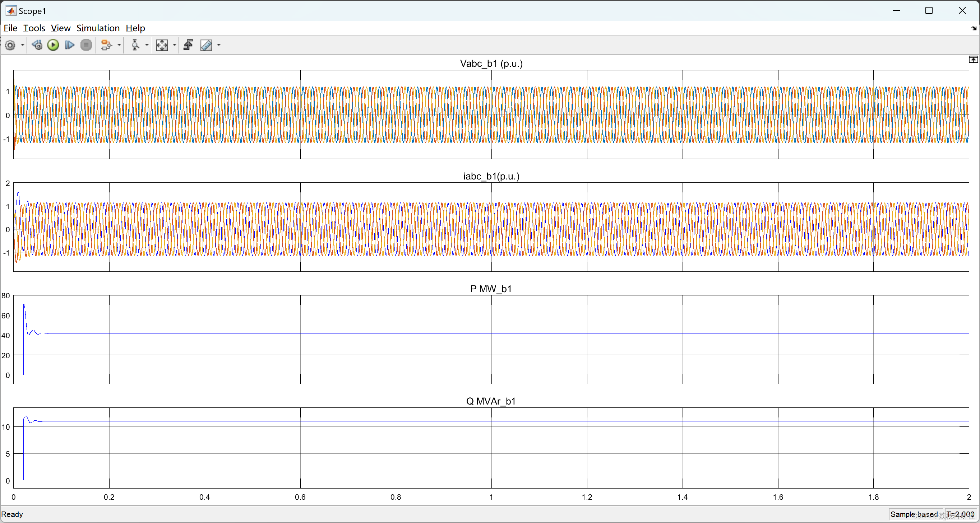The image size is (980, 523).
Task: Open the zoom options dropdown
Action: tap(175, 45)
